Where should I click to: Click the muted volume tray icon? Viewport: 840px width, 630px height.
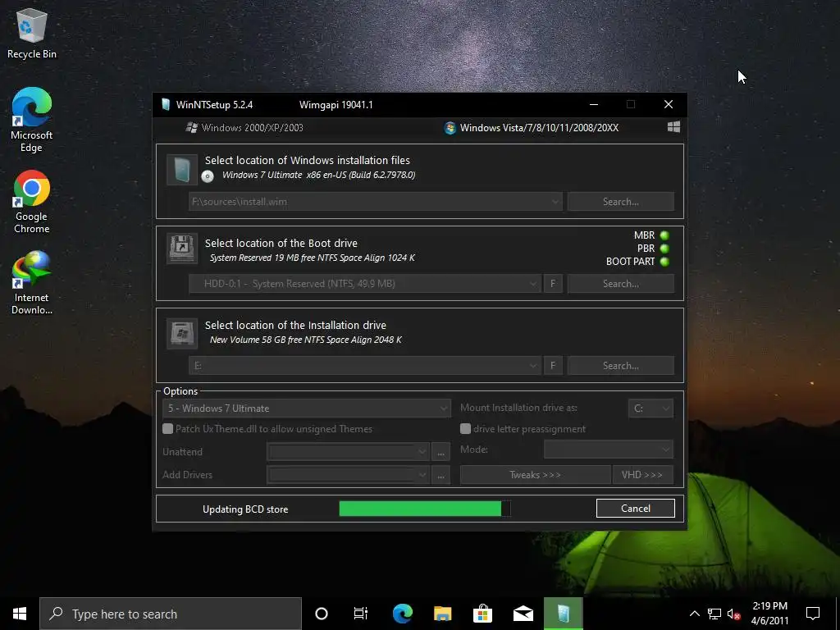click(x=734, y=614)
